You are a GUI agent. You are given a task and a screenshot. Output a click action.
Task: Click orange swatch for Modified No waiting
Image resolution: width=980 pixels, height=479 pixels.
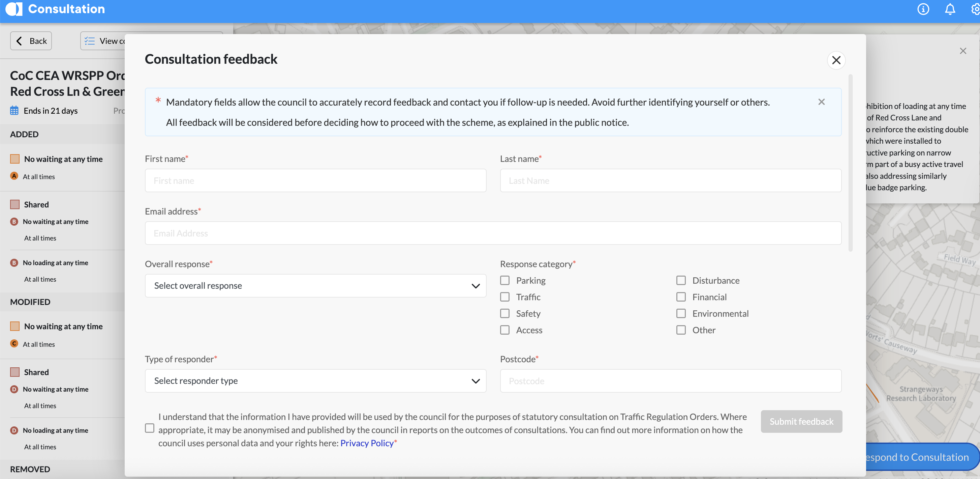click(15, 326)
